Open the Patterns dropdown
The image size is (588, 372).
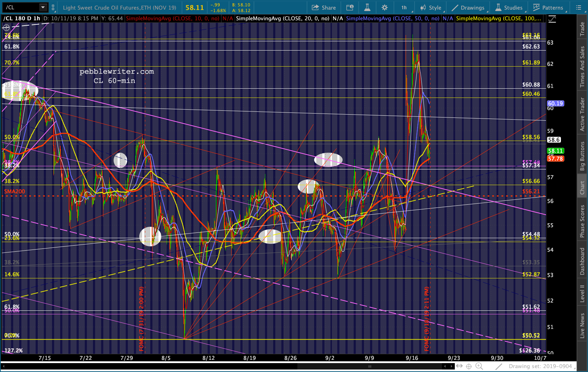tap(549, 7)
